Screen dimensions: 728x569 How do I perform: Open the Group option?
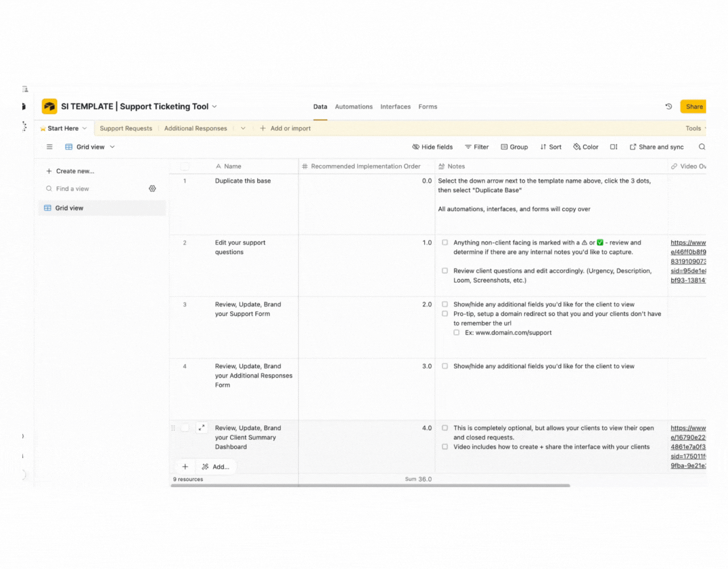click(x=514, y=147)
